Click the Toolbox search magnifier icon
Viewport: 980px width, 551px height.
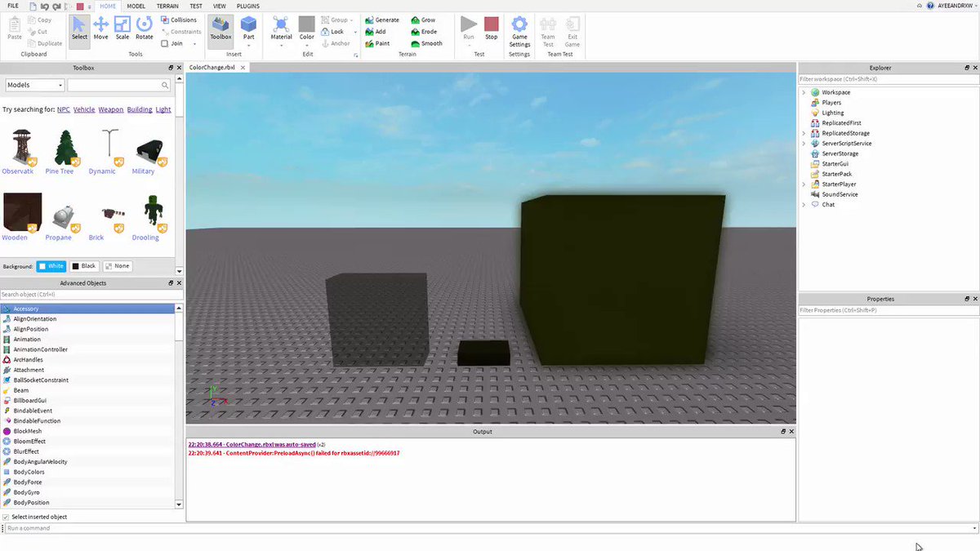[x=165, y=85]
